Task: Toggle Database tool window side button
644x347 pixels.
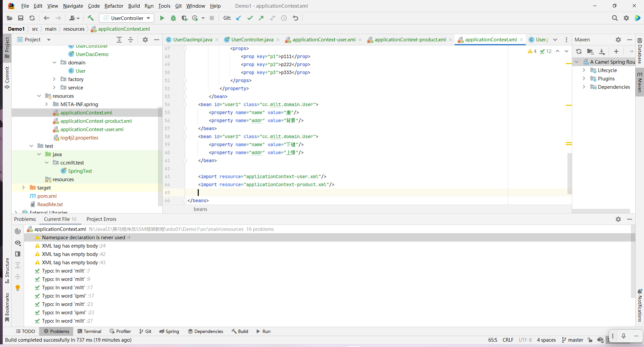Action: tap(640, 51)
